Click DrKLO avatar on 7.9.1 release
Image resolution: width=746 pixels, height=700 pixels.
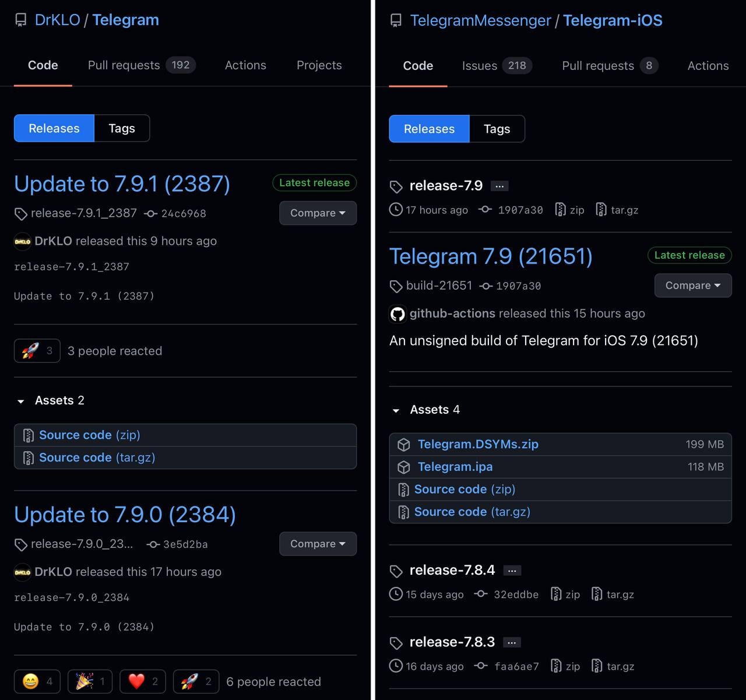23,241
